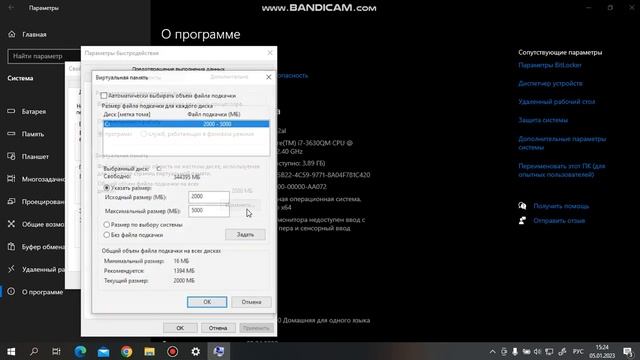Open the Диспетчер устройств link
This screenshot has height=360, width=640.
pos(550,83)
